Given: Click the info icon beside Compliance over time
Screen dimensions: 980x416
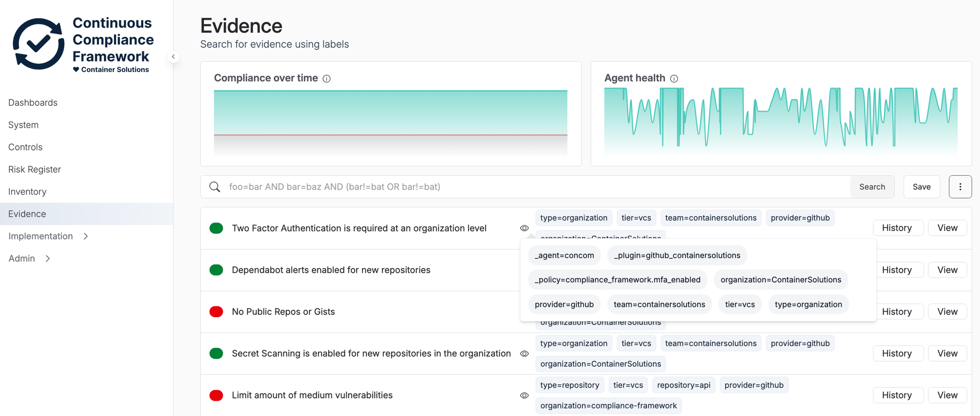Looking at the screenshot, I should coord(327,78).
